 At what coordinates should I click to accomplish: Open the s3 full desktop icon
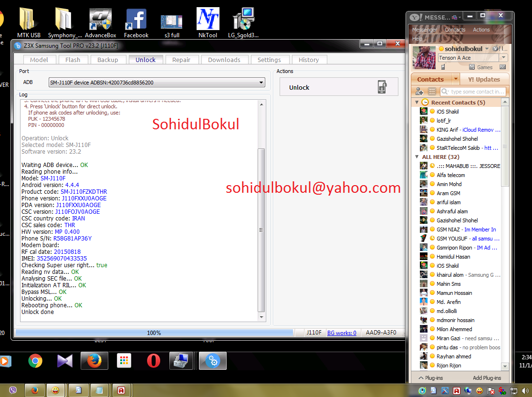tap(172, 26)
